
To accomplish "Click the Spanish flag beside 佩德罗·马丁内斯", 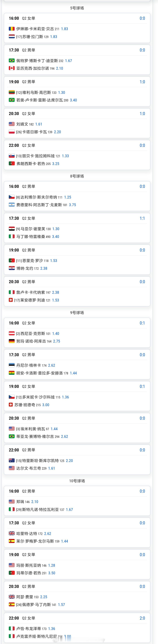I will [12, 604].
